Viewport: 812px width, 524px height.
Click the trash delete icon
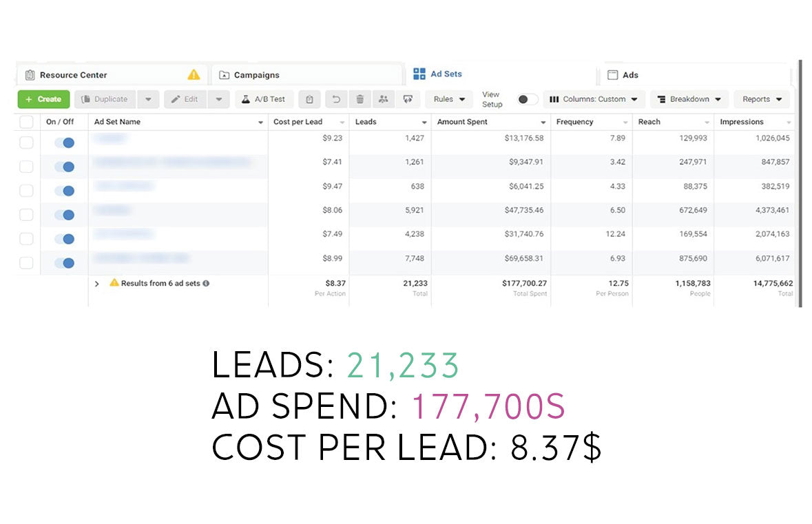[x=360, y=99]
